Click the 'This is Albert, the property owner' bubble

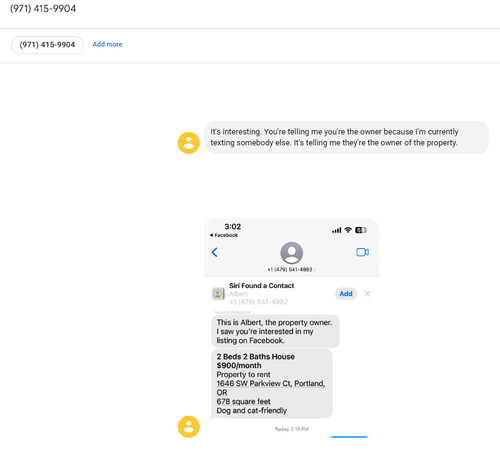(x=275, y=331)
